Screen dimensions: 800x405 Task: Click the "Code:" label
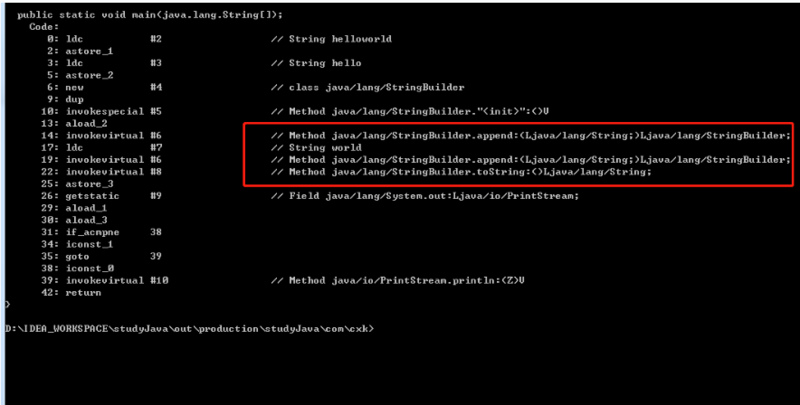(45, 26)
